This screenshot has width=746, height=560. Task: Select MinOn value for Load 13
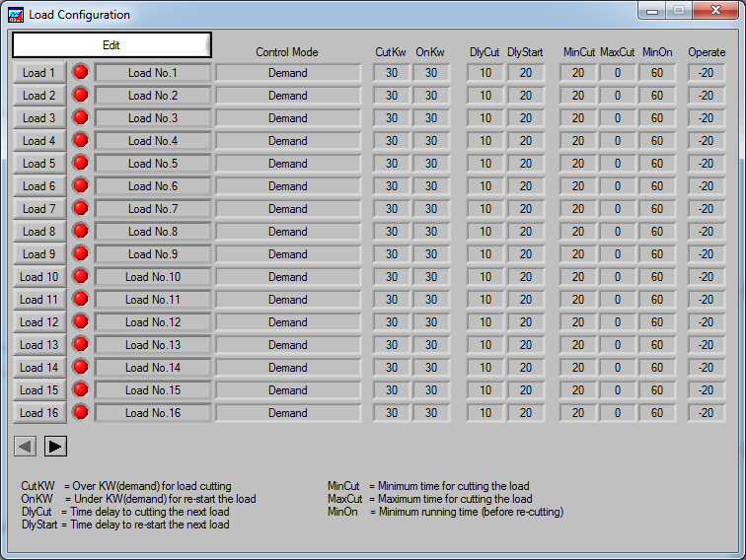click(x=657, y=345)
